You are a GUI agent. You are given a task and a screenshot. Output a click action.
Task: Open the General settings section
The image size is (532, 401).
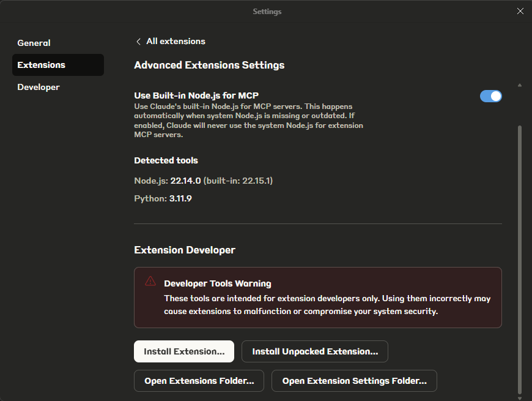(x=34, y=43)
